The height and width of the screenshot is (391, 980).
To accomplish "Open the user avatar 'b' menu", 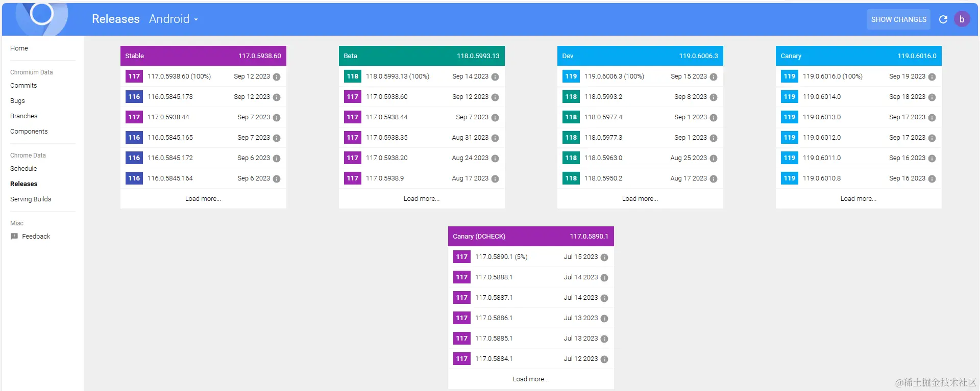I will pos(962,19).
